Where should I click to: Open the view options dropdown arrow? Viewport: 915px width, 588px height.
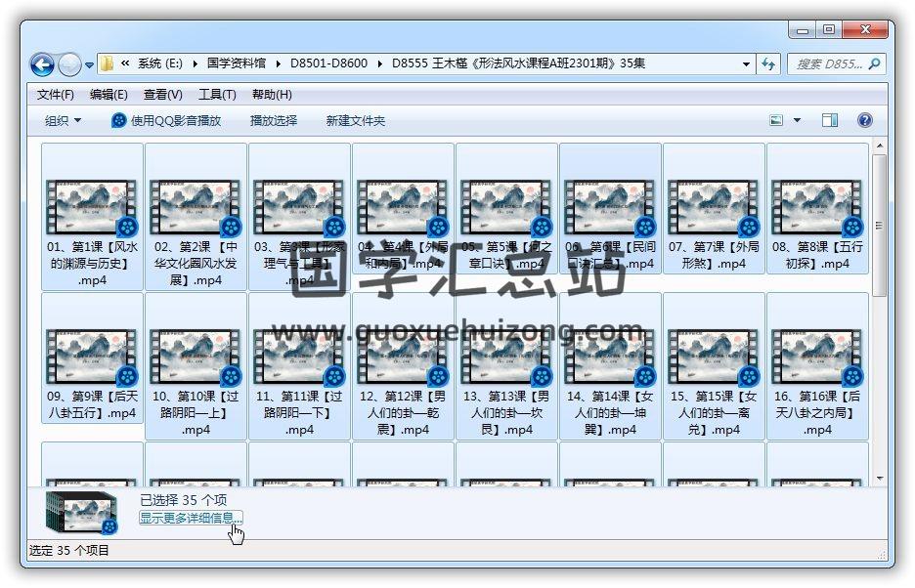coord(797,120)
